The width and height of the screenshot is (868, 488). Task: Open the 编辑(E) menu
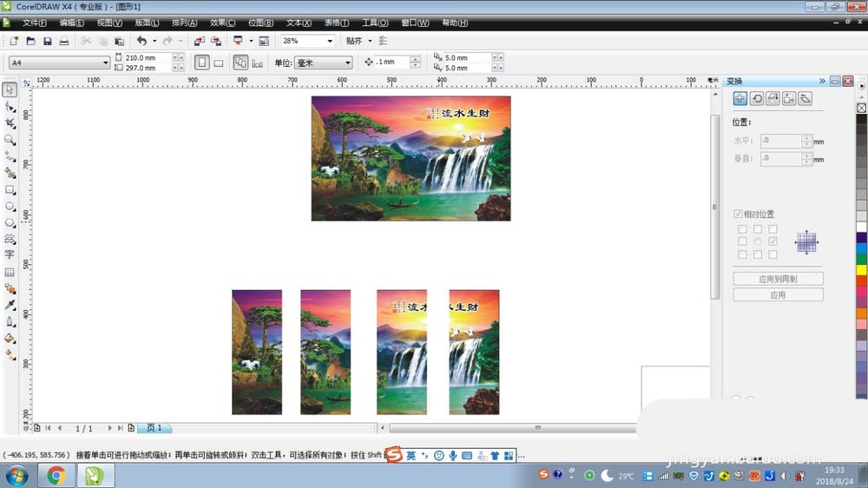pyautogui.click(x=72, y=23)
